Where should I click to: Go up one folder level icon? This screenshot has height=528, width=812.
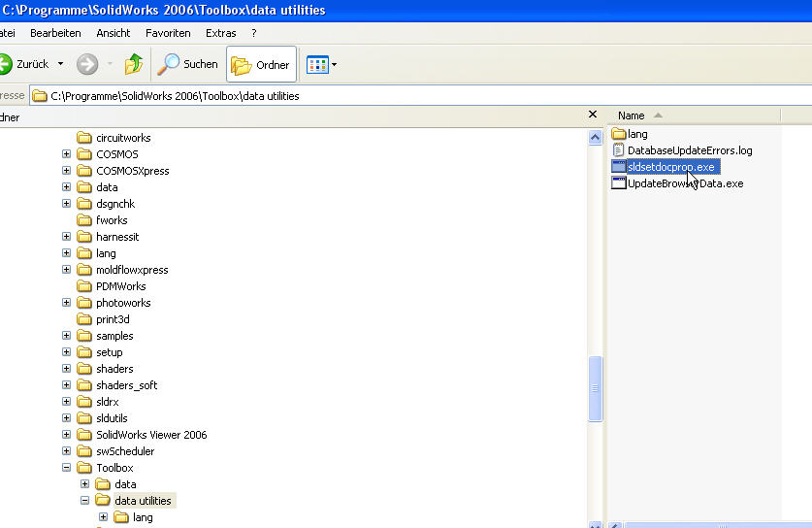pos(134,64)
